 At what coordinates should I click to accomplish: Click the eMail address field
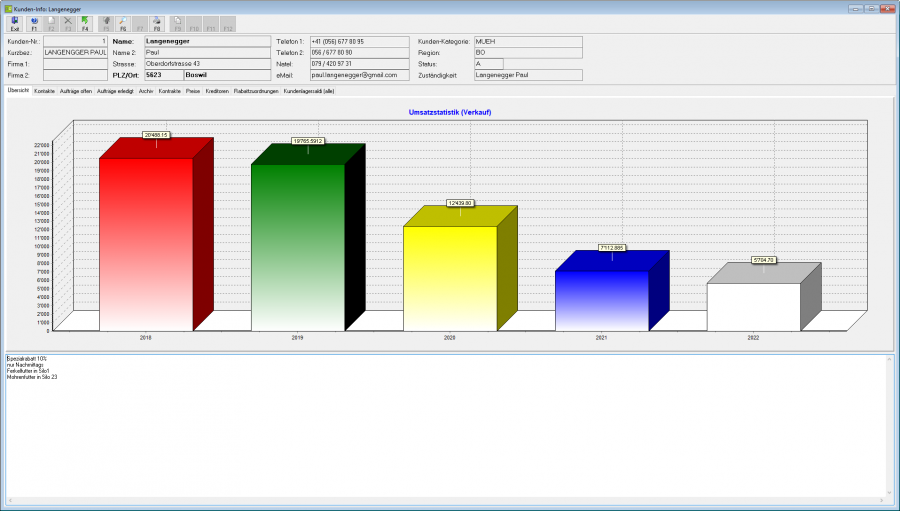pos(359,75)
